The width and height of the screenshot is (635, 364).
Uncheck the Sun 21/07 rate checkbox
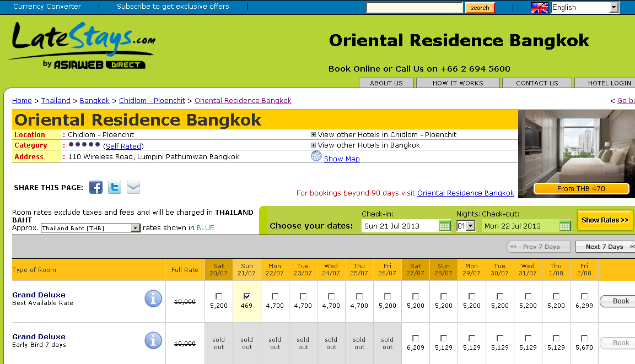[x=247, y=296]
